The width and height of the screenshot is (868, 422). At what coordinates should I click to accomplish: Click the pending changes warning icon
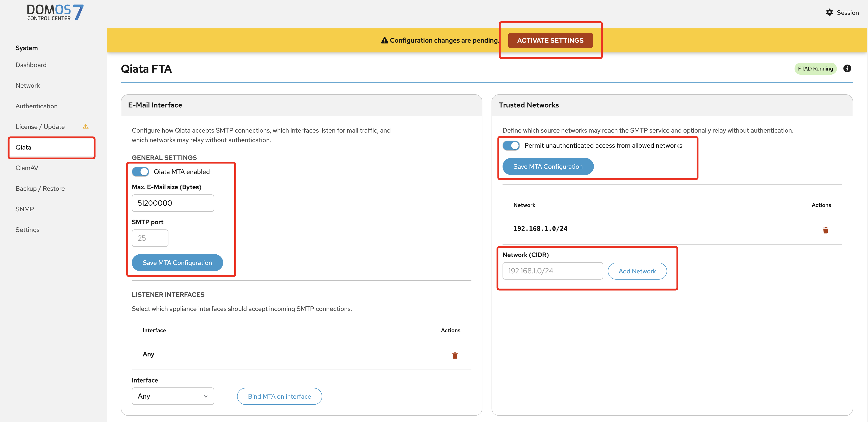tap(384, 40)
